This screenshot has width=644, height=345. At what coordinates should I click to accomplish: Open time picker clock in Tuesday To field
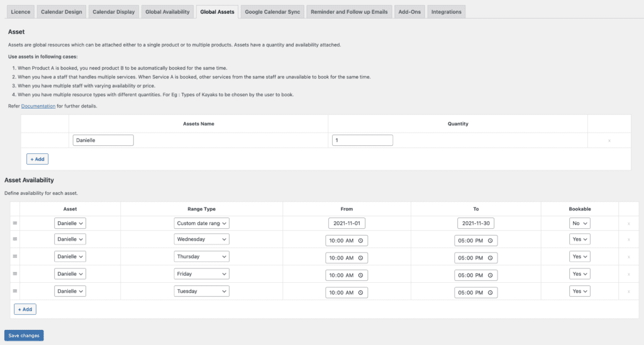pyautogui.click(x=490, y=292)
